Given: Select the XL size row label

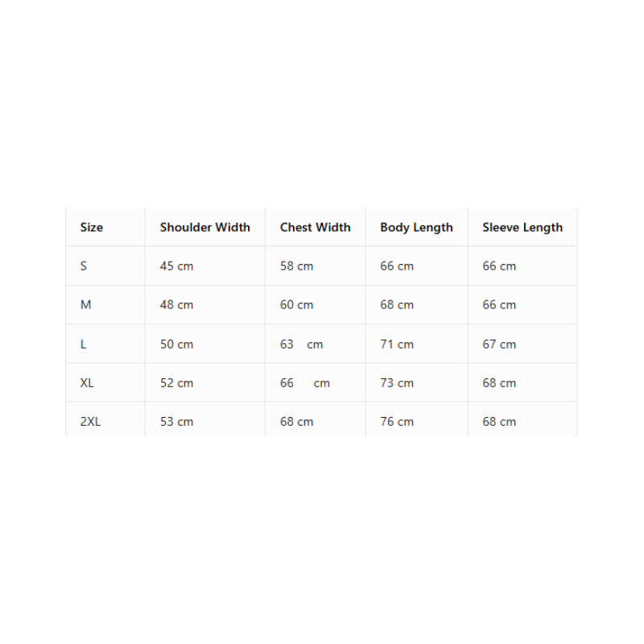Looking at the screenshot, I should point(87,382).
